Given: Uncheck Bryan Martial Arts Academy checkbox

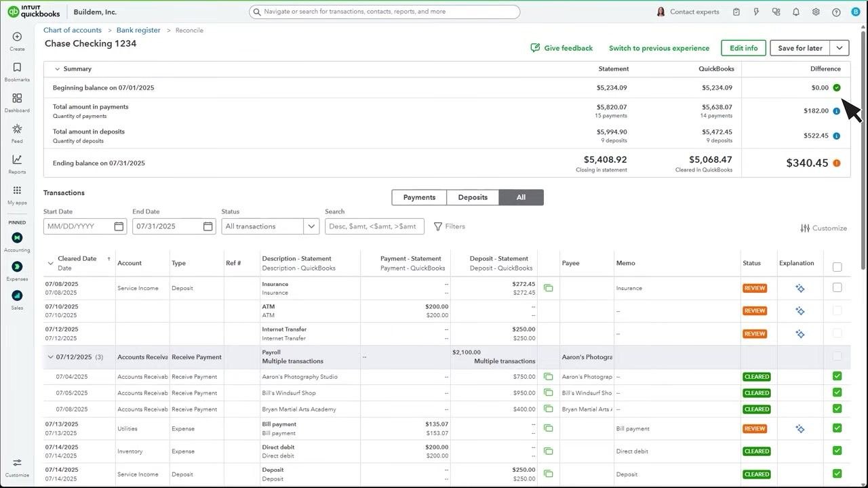Looking at the screenshot, I should pyautogui.click(x=837, y=409).
